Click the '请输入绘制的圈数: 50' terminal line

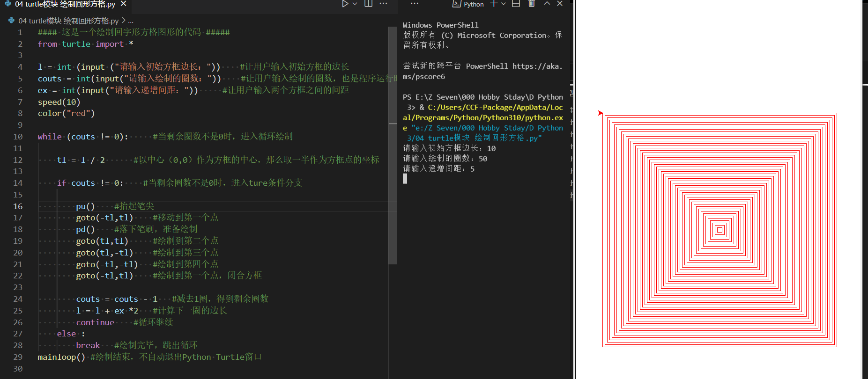tap(445, 159)
